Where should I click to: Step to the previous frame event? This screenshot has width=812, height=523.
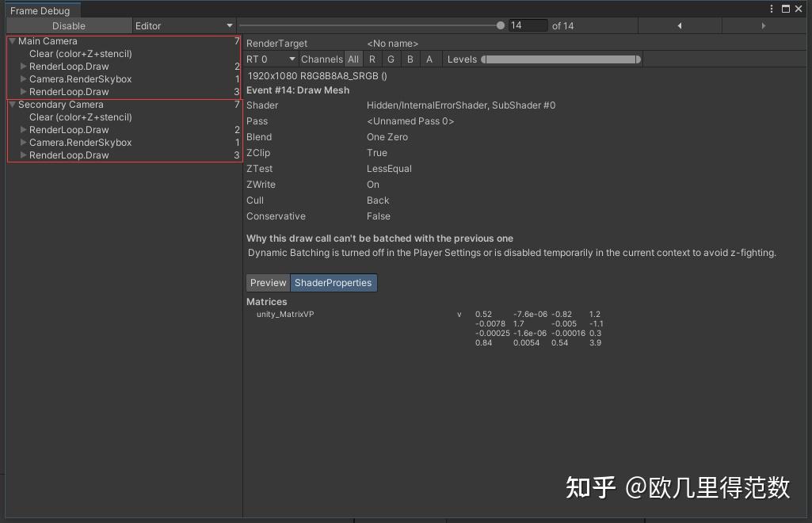680,25
